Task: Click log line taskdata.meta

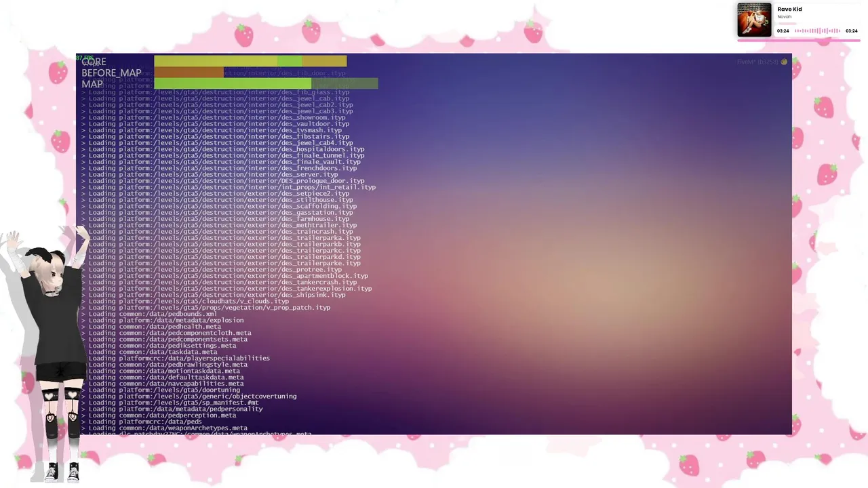Action: [x=149, y=352]
